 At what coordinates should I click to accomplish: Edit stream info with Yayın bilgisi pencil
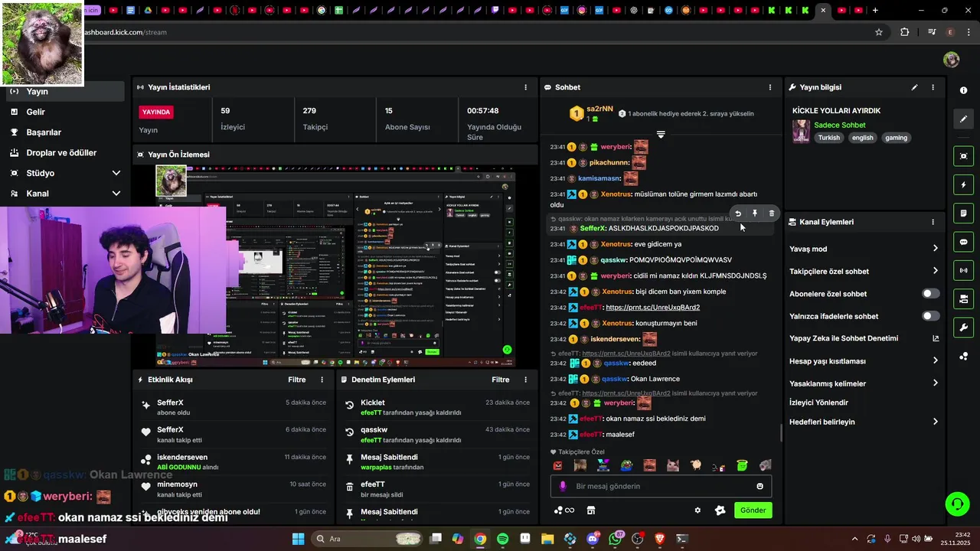914,87
